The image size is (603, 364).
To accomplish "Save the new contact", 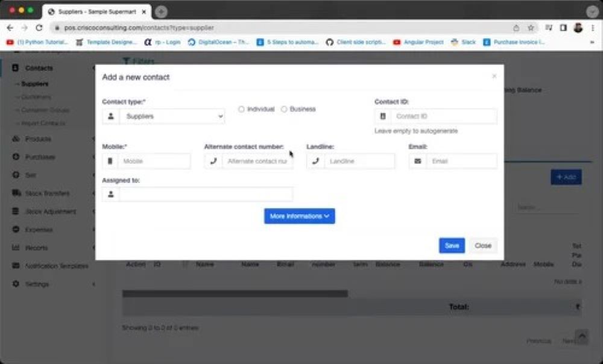I will (452, 246).
